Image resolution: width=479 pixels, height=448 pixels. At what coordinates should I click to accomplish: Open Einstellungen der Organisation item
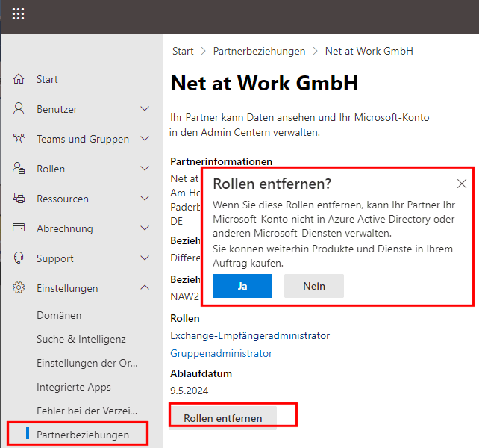coord(87,363)
